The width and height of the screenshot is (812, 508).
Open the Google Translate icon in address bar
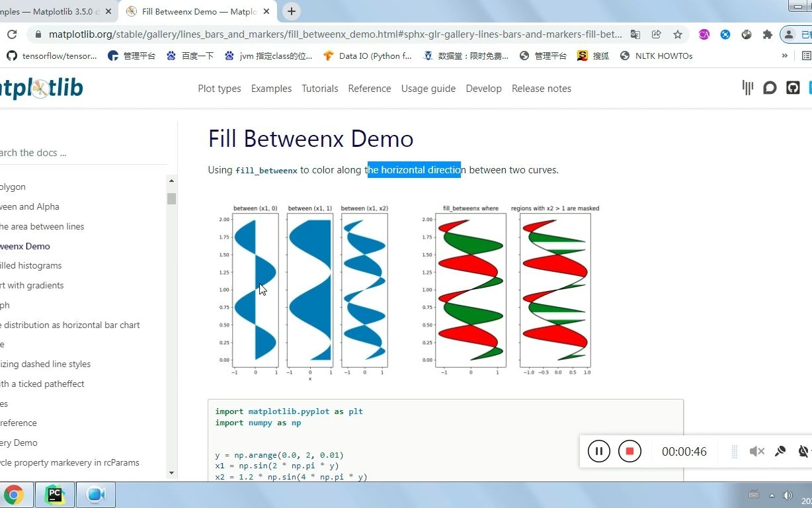[x=635, y=33]
